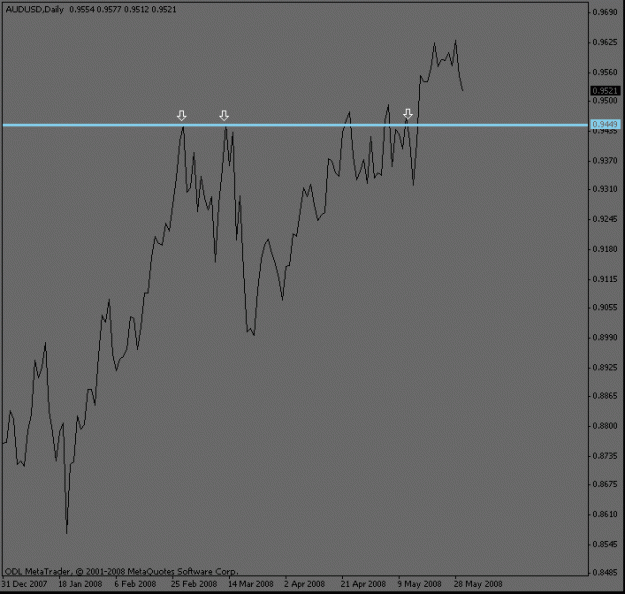Click the 0.8545 price axis label

click(x=605, y=544)
